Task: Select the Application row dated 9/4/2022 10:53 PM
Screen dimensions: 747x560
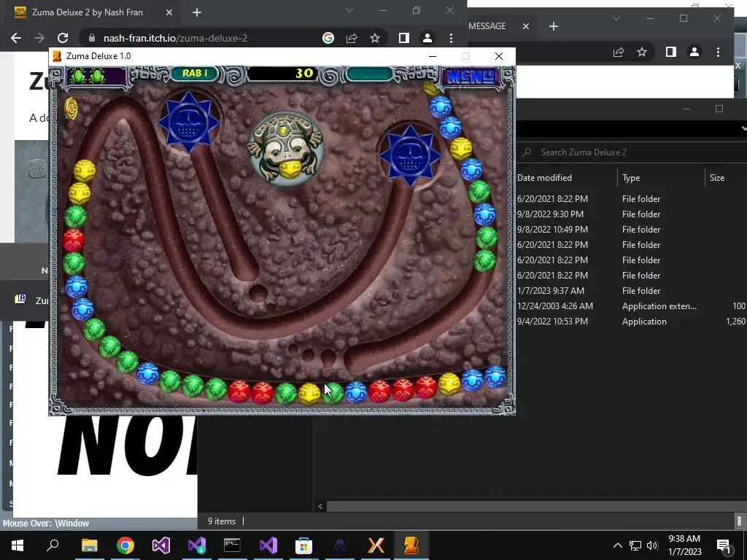Action: [x=632, y=322]
